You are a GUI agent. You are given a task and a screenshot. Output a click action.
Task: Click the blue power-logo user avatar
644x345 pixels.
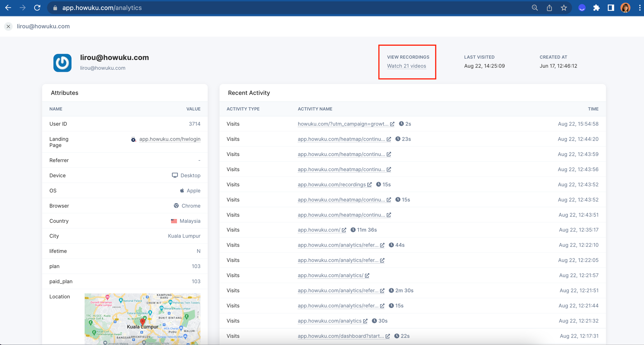coord(62,63)
